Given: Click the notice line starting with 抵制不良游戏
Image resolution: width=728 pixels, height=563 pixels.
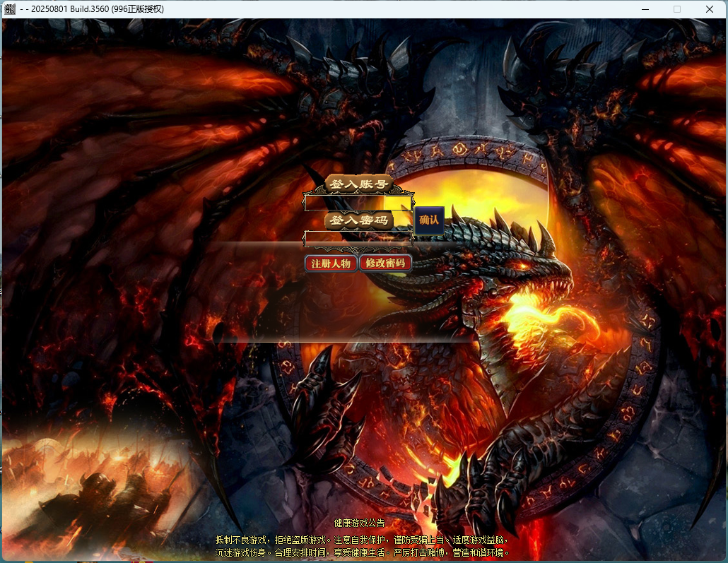Looking at the screenshot, I should (362, 540).
